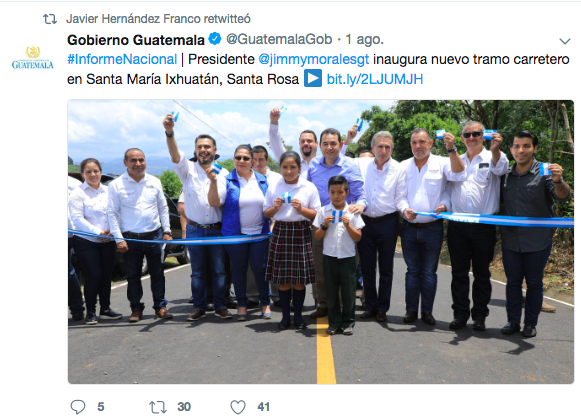581x420 pixels.
Task: Follow the bit.ly/2LJUMJH link
Action: point(375,79)
